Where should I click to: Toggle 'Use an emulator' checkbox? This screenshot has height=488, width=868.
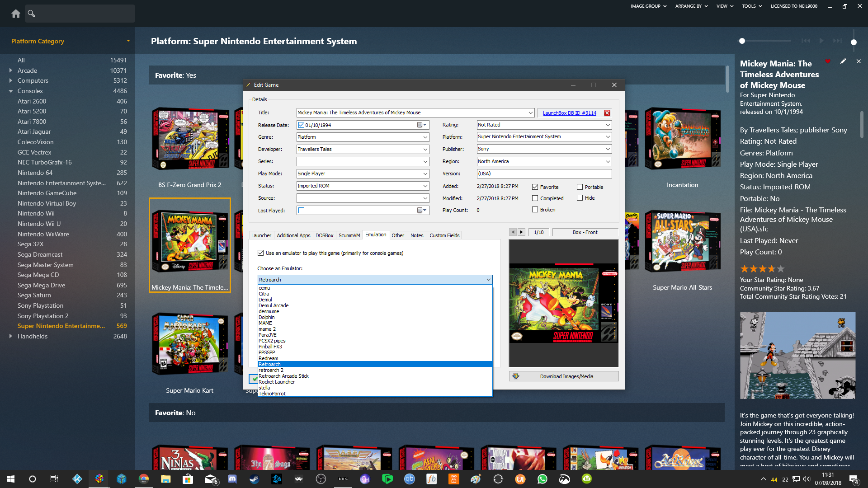click(260, 253)
